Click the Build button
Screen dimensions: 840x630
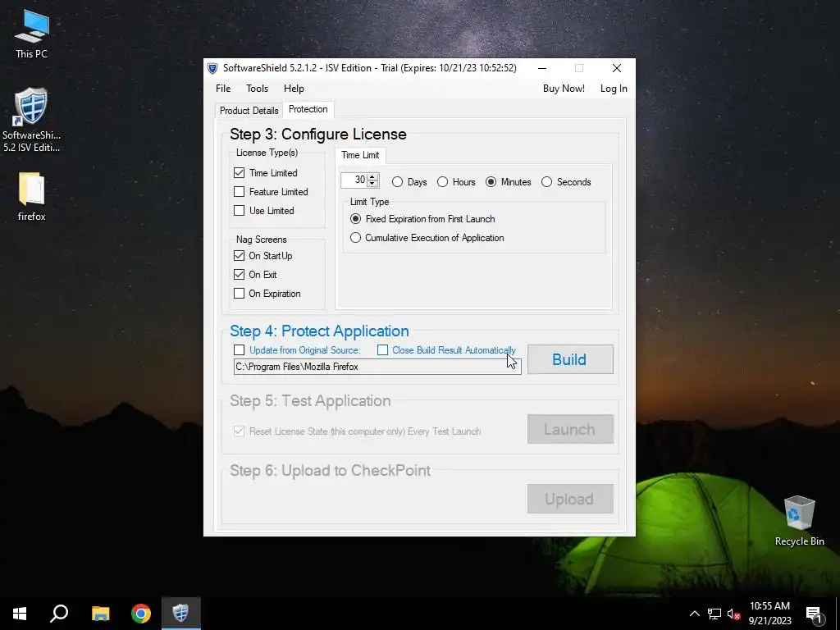point(570,359)
